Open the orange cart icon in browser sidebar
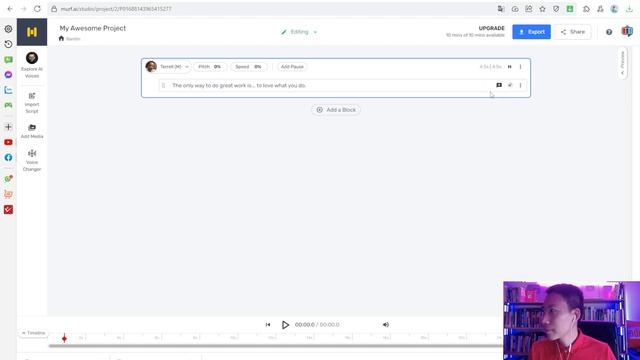Screen dimensions: 640x360 [x=8, y=194]
